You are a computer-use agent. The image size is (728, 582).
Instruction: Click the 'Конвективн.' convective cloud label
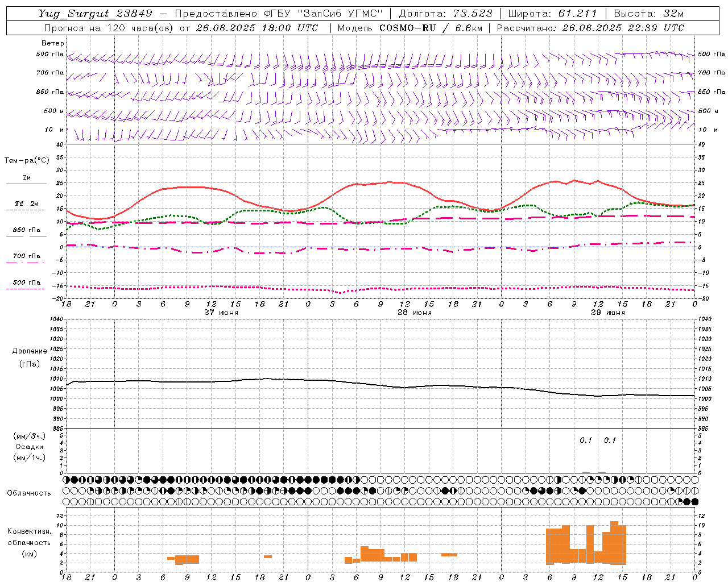pos(30,531)
